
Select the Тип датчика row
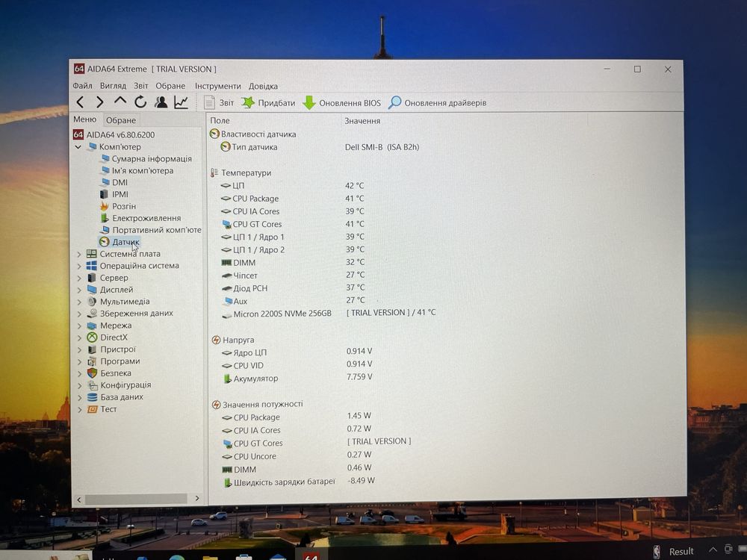[319, 147]
